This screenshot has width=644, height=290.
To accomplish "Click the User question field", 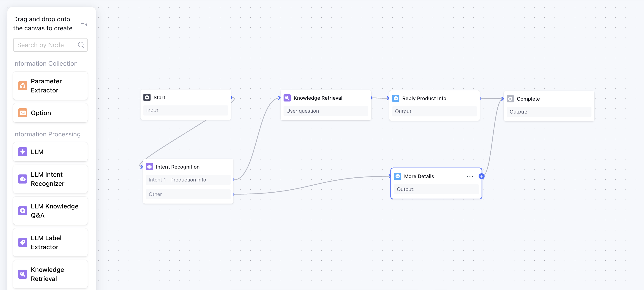I will pyautogui.click(x=325, y=111).
